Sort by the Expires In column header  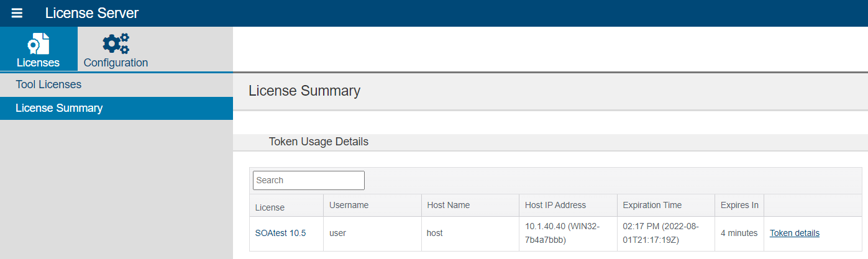click(x=739, y=206)
